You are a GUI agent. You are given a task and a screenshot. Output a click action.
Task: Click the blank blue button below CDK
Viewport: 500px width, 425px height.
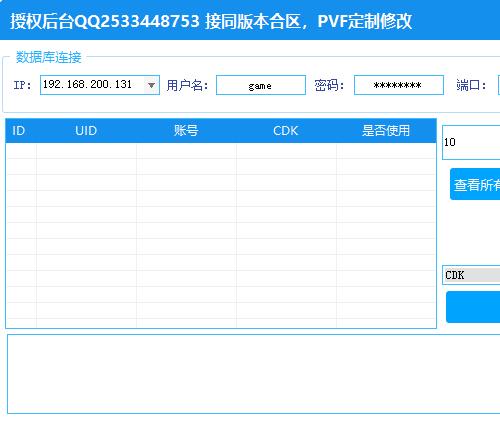click(473, 307)
